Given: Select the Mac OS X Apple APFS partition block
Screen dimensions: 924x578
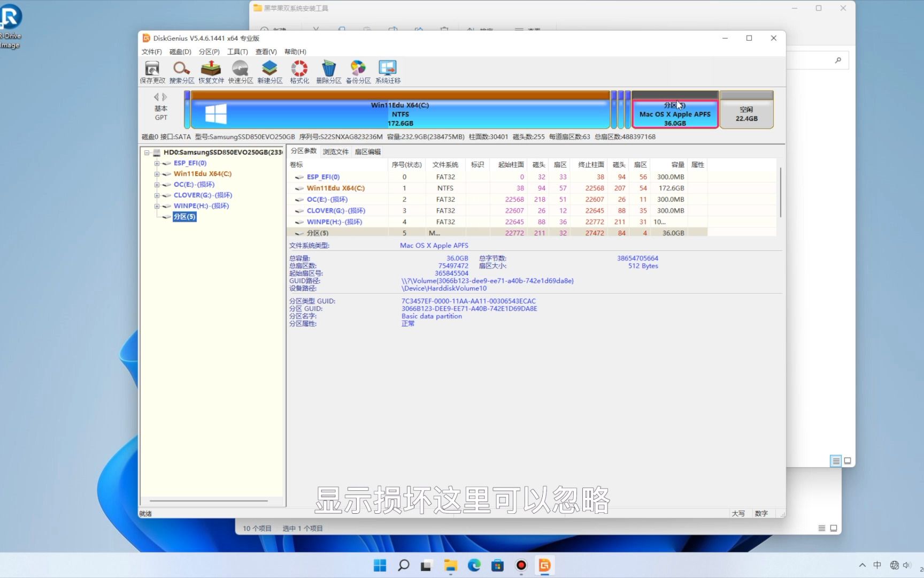Looking at the screenshot, I should 675,110.
